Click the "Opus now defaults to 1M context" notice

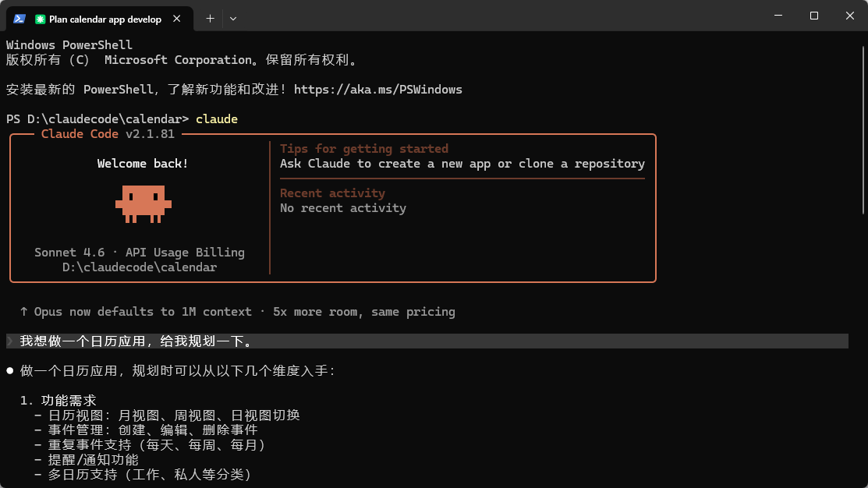pyautogui.click(x=143, y=312)
